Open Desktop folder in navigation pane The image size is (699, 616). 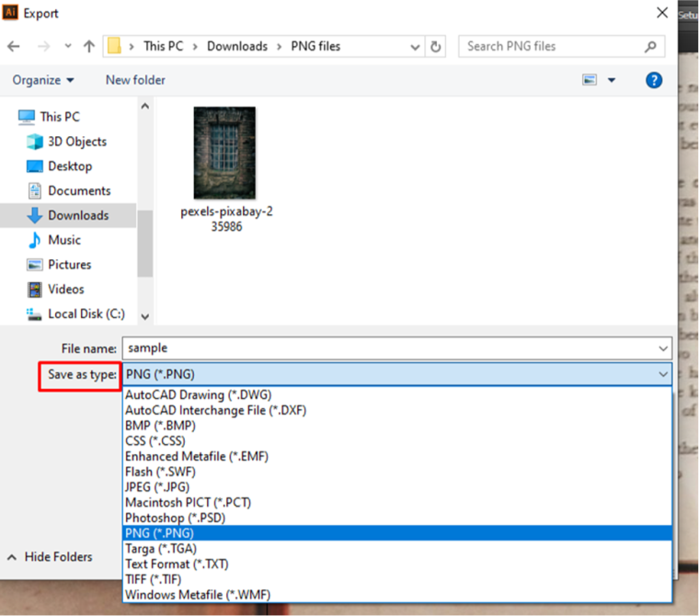[70, 166]
